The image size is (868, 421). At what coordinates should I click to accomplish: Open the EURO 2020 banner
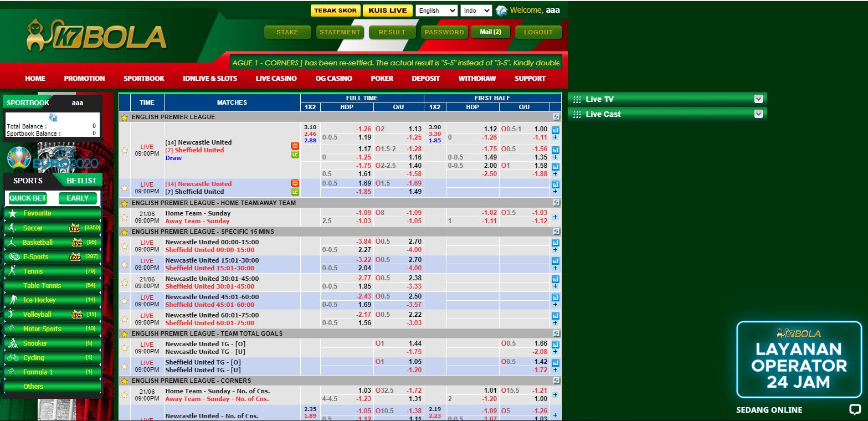(x=53, y=158)
